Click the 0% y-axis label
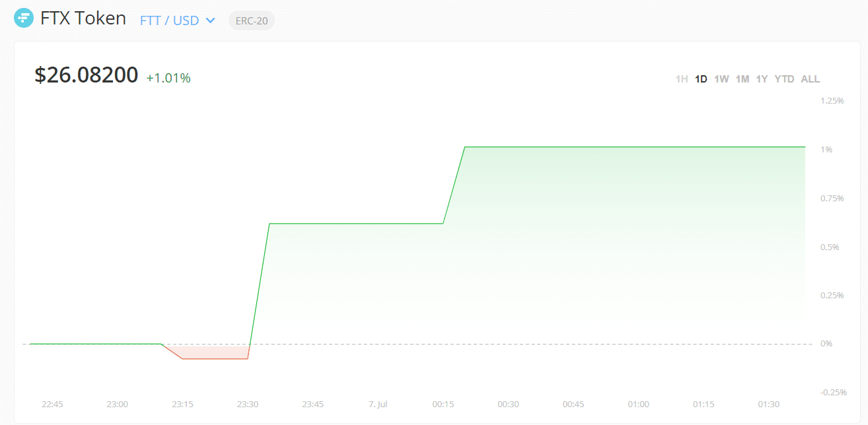This screenshot has height=425, width=868. pos(826,344)
